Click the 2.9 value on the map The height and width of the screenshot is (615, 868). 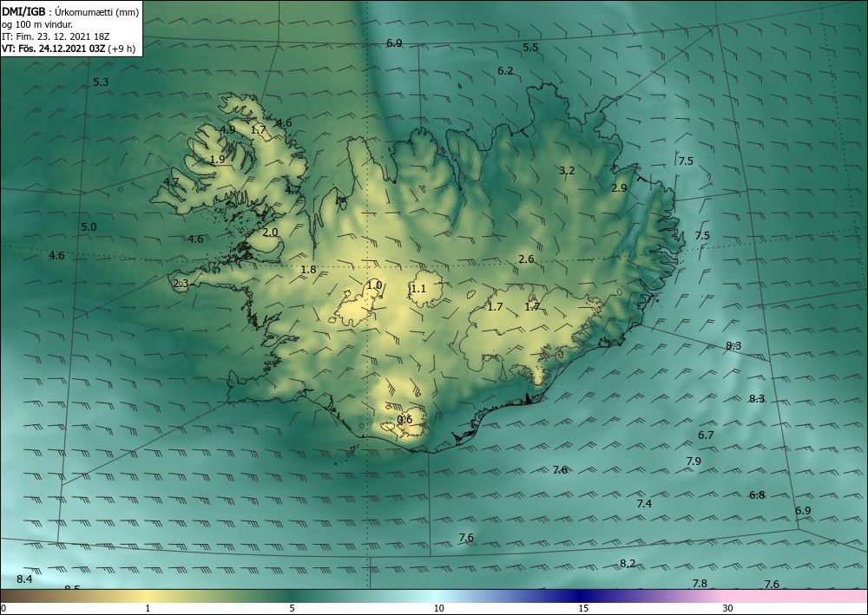(619, 188)
